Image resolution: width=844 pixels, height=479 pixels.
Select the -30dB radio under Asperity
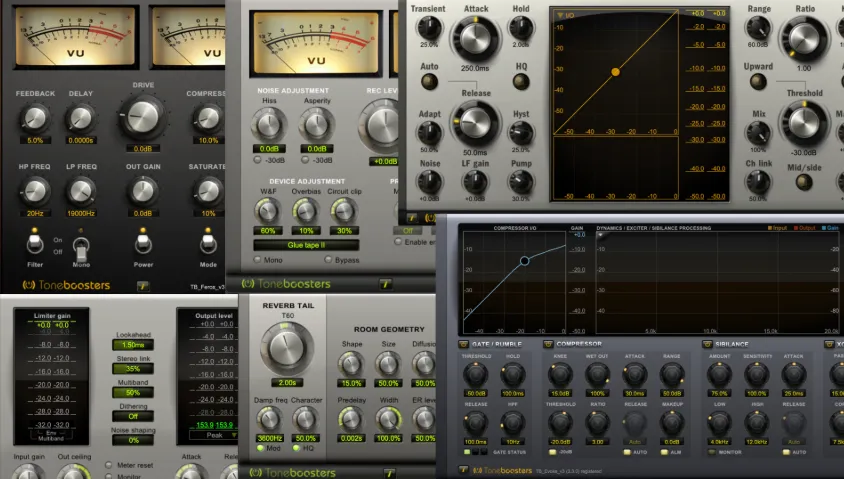click(305, 160)
